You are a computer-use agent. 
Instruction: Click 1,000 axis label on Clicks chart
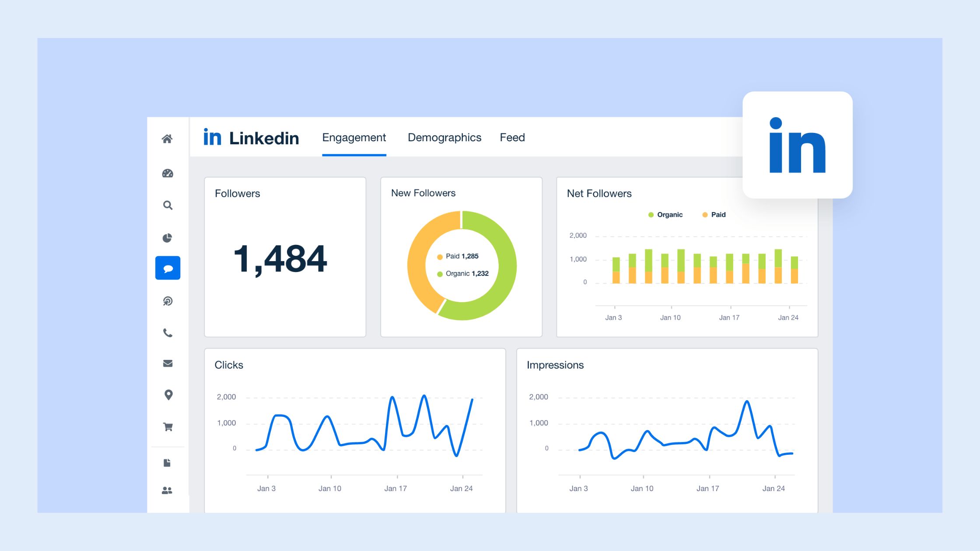coord(227,423)
